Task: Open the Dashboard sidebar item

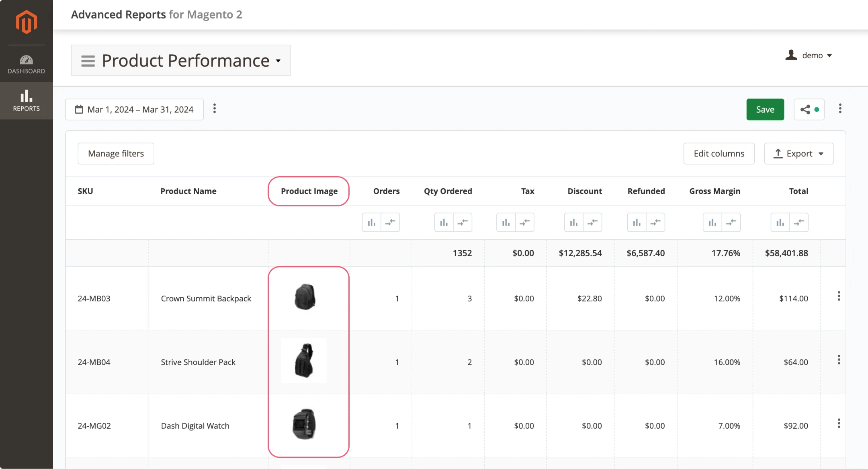Action: click(x=27, y=64)
